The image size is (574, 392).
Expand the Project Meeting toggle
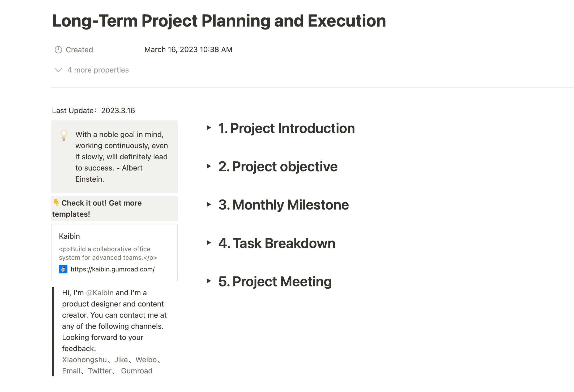click(x=209, y=281)
